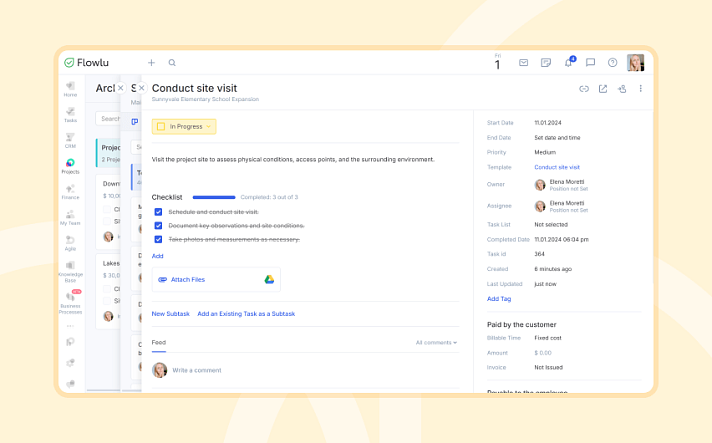The image size is (712, 443).
Task: Click Add Tag
Action: coord(499,299)
